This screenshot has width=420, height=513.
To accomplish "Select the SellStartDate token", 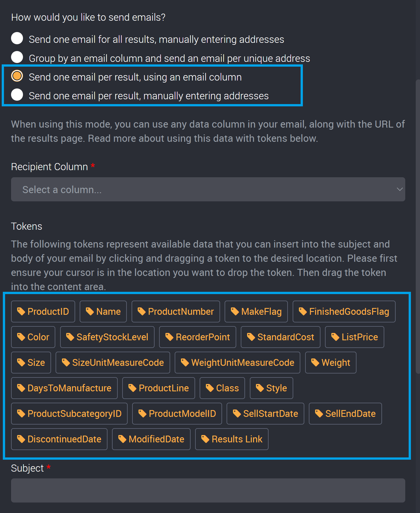I will tap(265, 413).
